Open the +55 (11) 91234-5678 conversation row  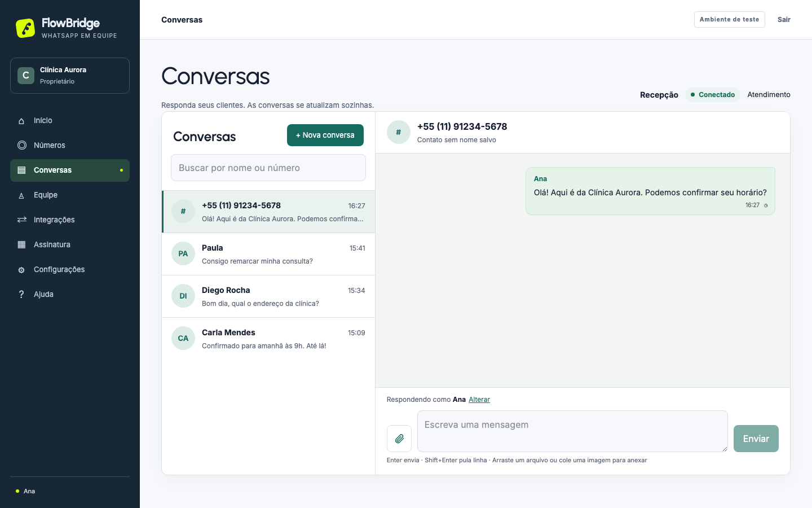[x=268, y=212]
